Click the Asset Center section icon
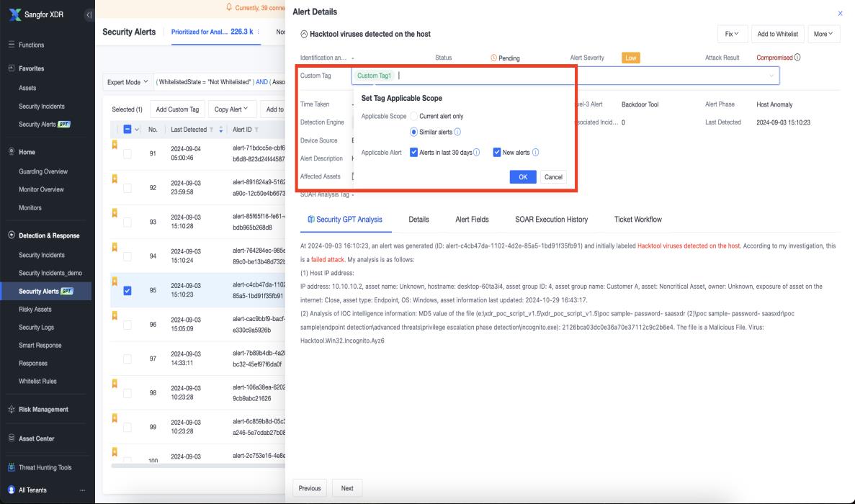Image resolution: width=855 pixels, height=504 pixels. [x=12, y=438]
